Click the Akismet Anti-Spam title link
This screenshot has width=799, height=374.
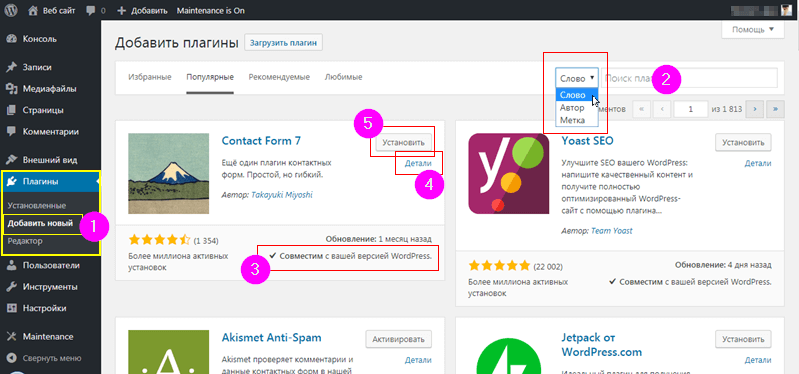tap(272, 338)
